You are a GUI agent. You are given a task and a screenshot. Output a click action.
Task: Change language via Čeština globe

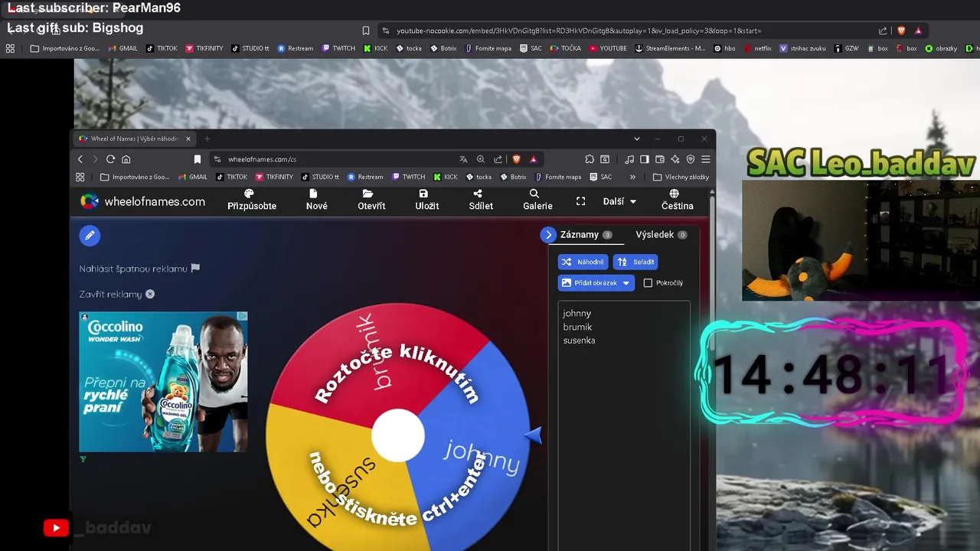pyautogui.click(x=677, y=200)
